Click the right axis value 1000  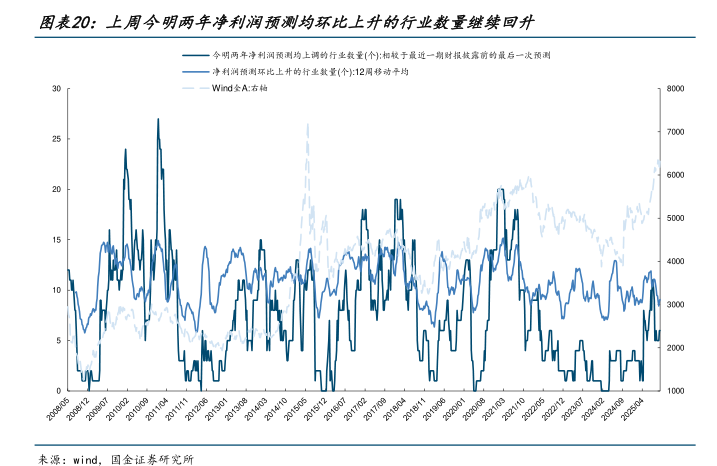pos(676,391)
